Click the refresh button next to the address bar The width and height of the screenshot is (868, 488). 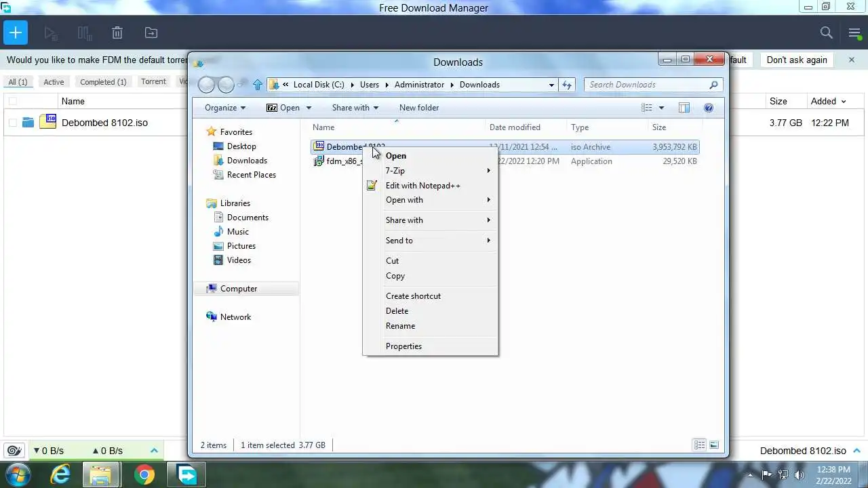567,85
